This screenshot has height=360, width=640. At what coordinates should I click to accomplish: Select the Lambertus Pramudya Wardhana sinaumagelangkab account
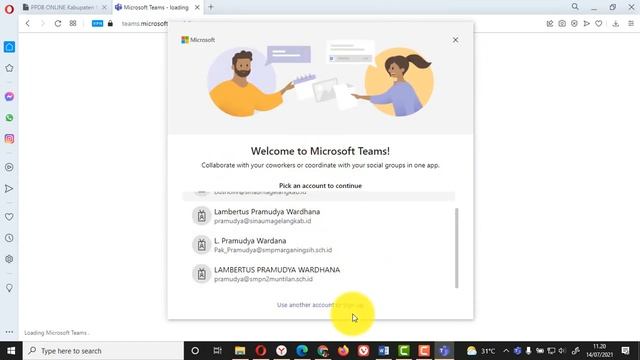(319, 216)
